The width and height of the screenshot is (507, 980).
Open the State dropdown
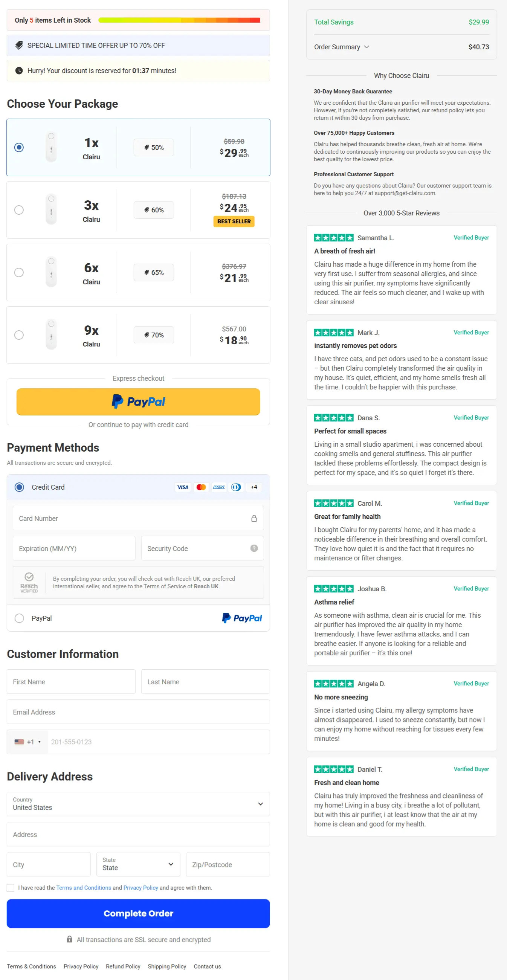pyautogui.click(x=138, y=864)
